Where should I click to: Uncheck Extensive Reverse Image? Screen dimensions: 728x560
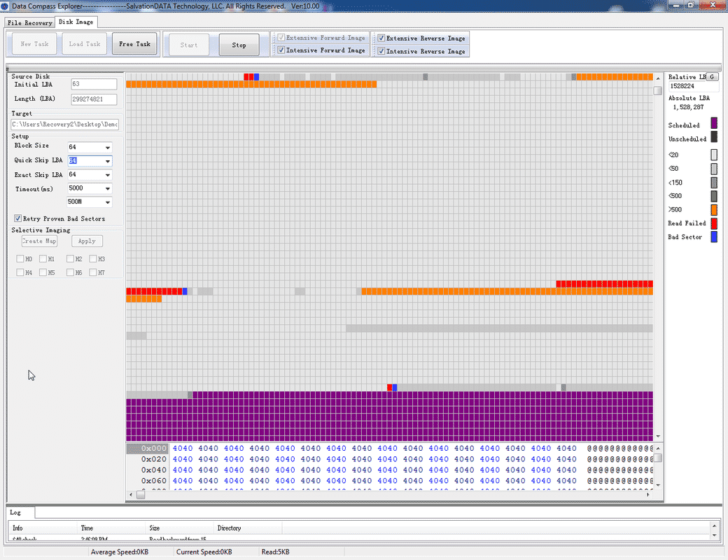(381, 38)
